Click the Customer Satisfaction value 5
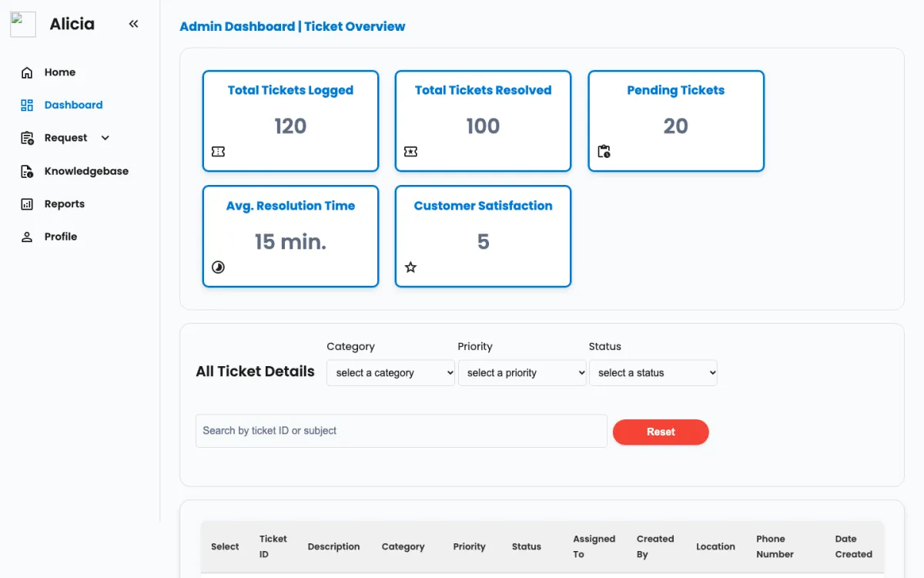The width and height of the screenshot is (924, 578). tap(483, 242)
